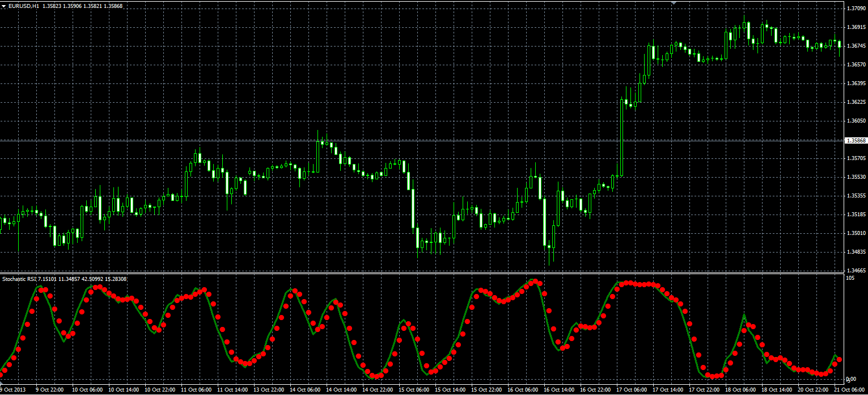Viewport: 868px width, 395px height.
Task: Click the EURUSD,H1 chart title text
Action: [24, 6]
